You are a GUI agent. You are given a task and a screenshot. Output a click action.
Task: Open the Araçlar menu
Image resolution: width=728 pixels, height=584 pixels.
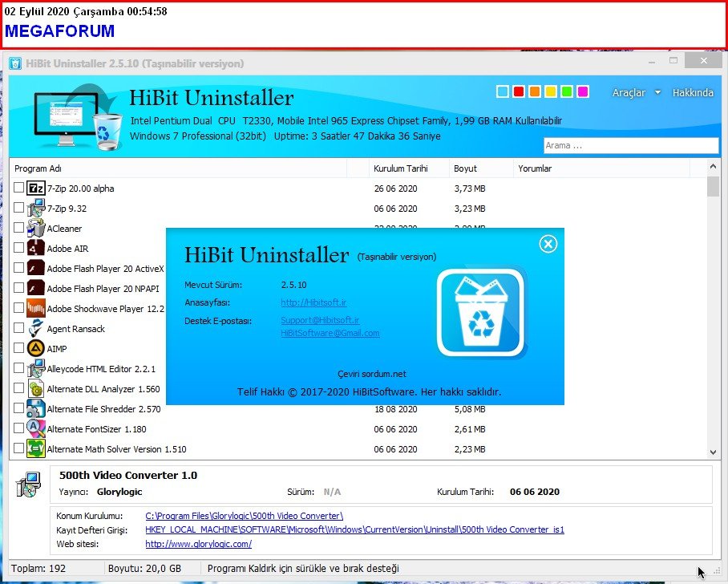629,92
